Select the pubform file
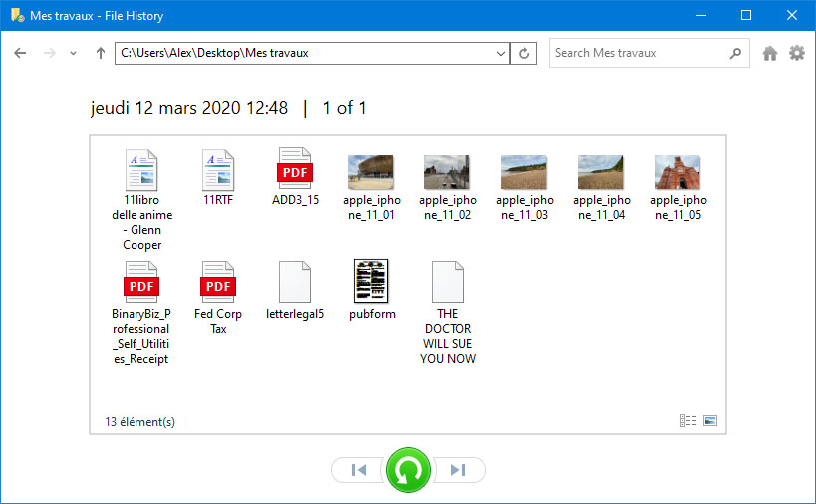The width and height of the screenshot is (816, 504). (371, 290)
